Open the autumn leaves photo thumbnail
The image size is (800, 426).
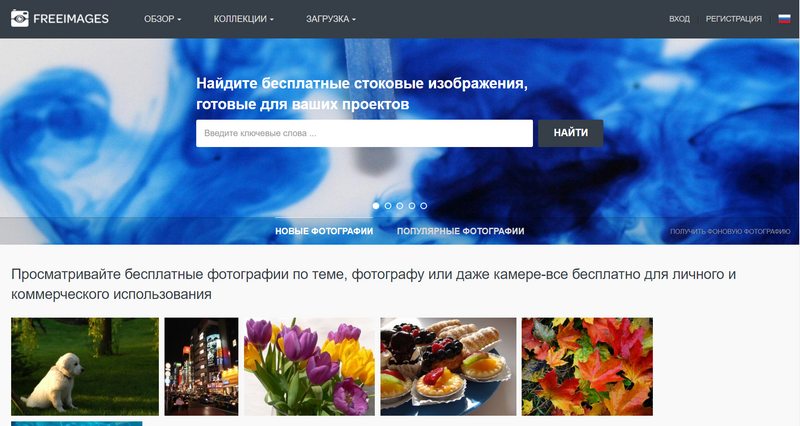tap(587, 366)
